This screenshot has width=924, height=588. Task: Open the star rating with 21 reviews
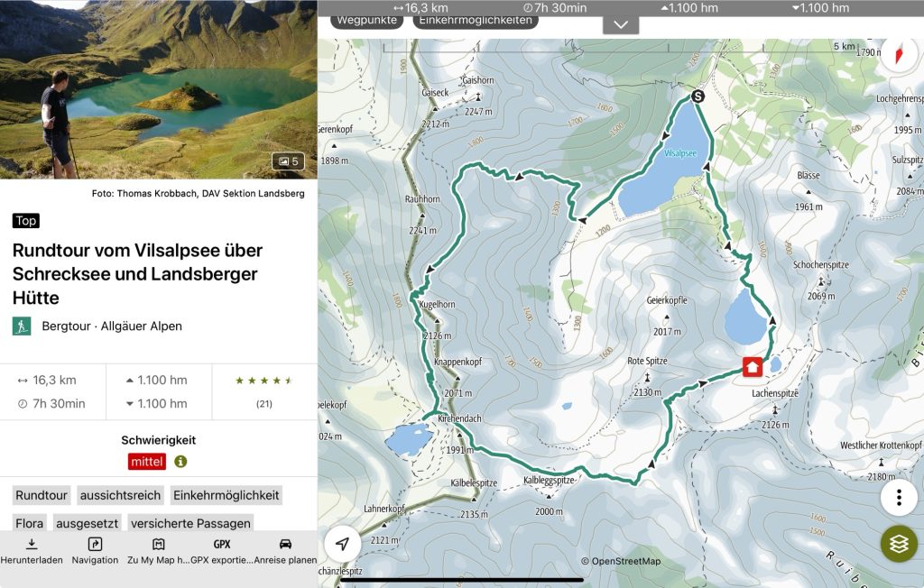(x=264, y=391)
